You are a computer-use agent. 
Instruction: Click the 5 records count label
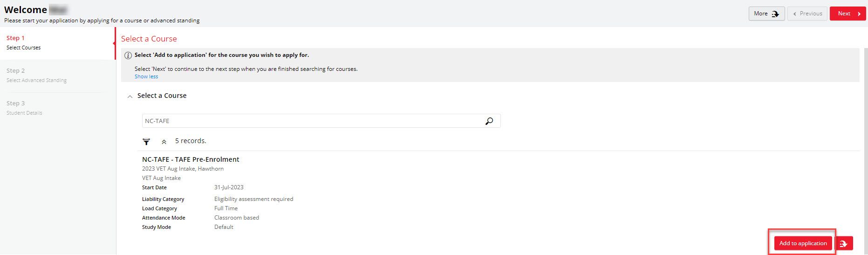click(191, 141)
